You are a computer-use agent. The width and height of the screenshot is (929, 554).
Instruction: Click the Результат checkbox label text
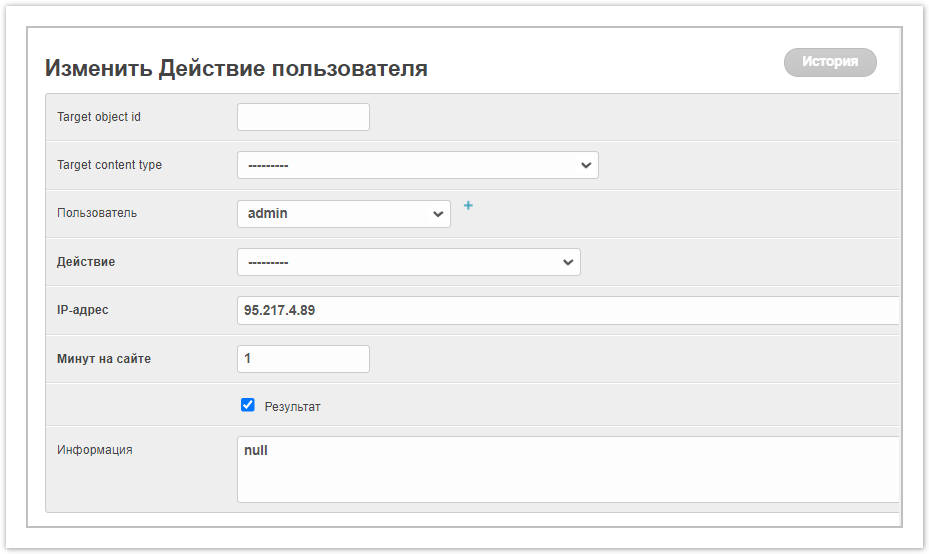[x=292, y=407]
